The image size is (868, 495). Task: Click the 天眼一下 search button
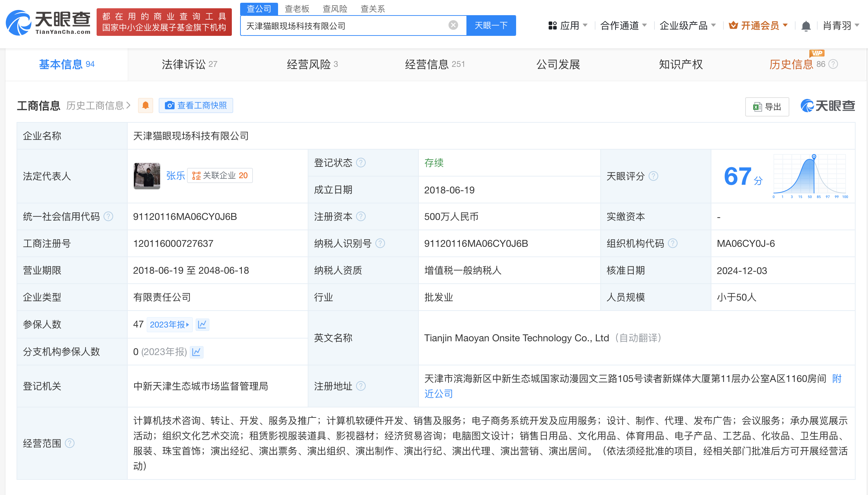(x=491, y=26)
